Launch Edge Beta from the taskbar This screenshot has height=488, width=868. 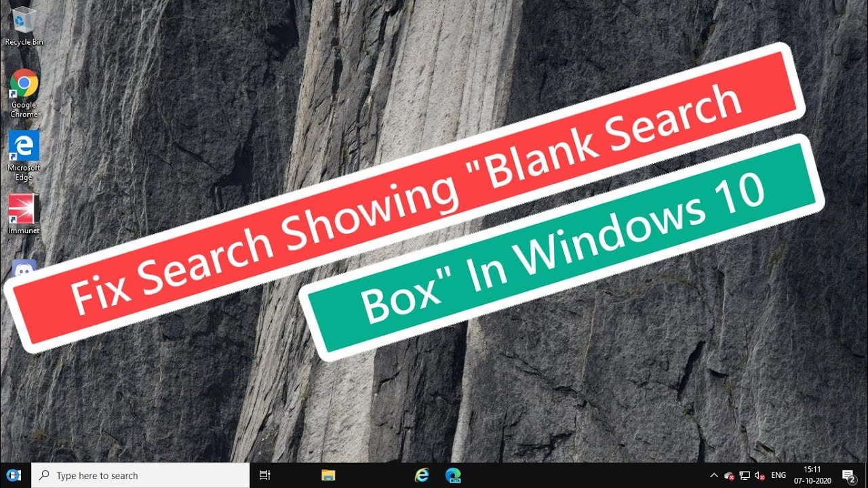point(453,475)
